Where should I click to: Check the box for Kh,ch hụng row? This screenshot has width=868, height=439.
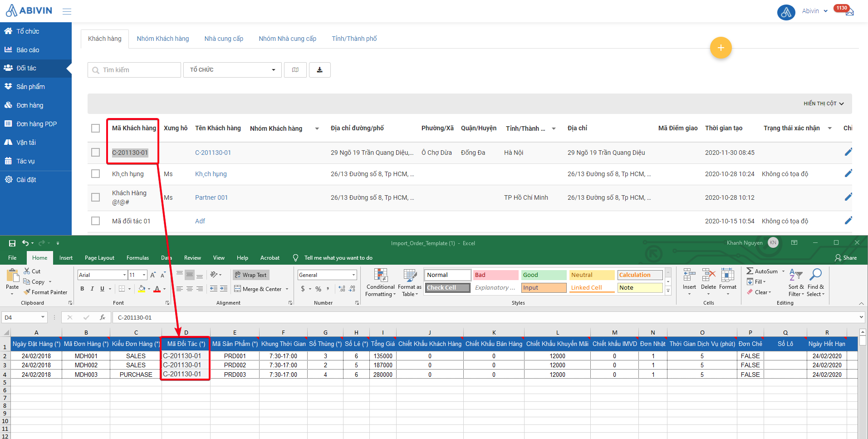click(95, 173)
